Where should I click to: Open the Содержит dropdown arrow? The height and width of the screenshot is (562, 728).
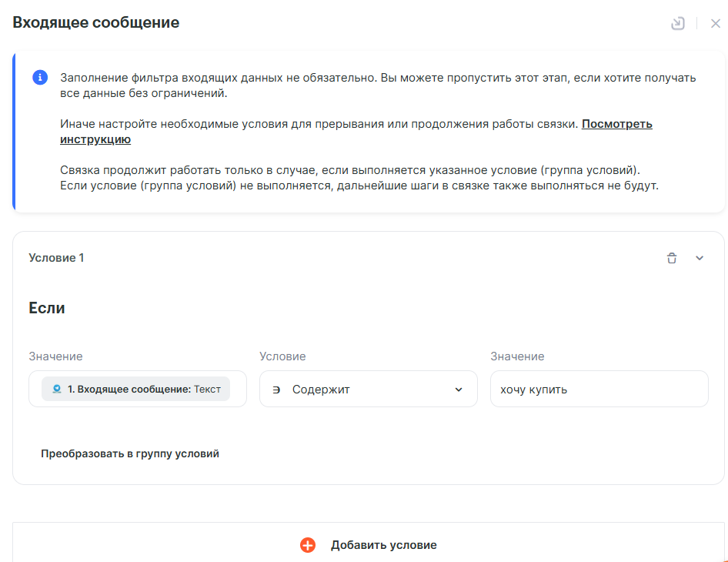pos(459,390)
